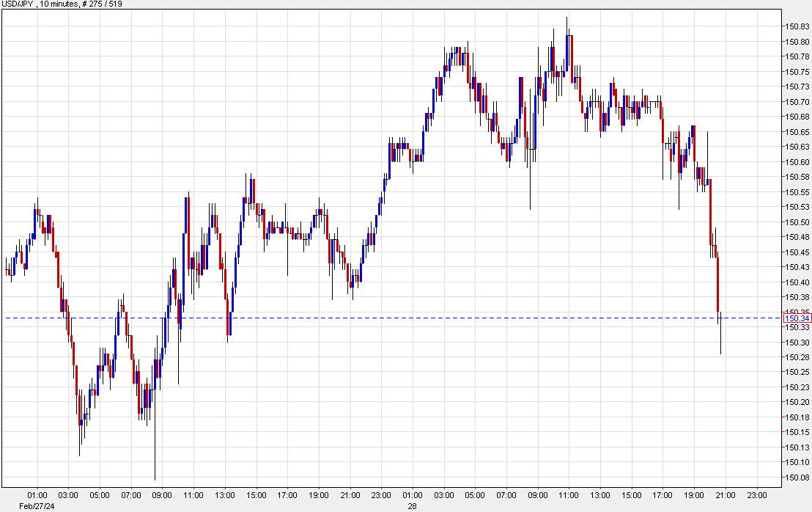Click the 150.45 price axis label
The height and width of the screenshot is (512, 812).
pyautogui.click(x=797, y=252)
